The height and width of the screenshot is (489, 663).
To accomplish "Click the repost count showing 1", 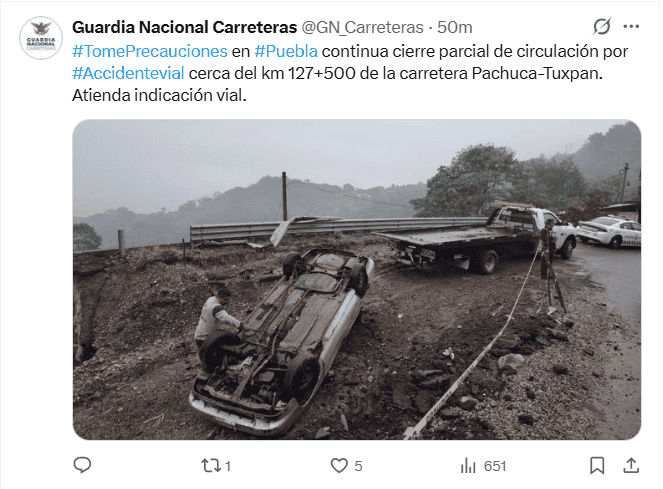I will [228, 466].
